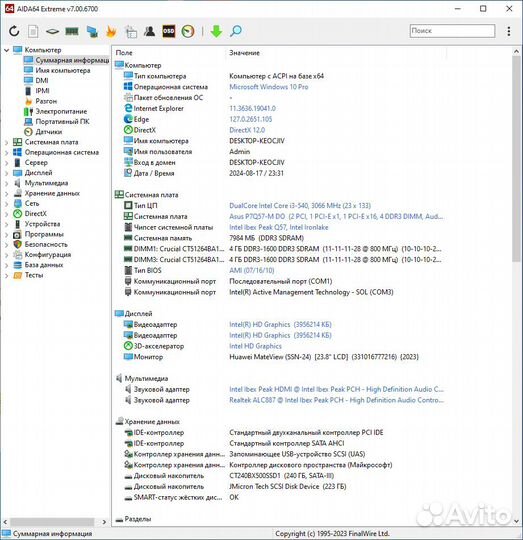Click the tree pane horizontal scroll left arrow
The image size is (523, 540).
[x=5, y=522]
